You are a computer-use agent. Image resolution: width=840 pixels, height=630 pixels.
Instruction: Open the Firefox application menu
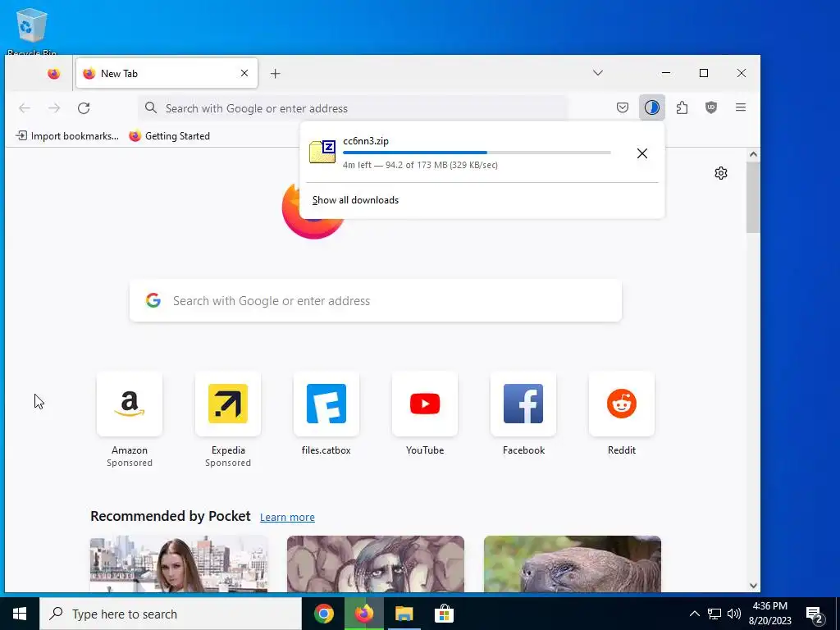(741, 107)
